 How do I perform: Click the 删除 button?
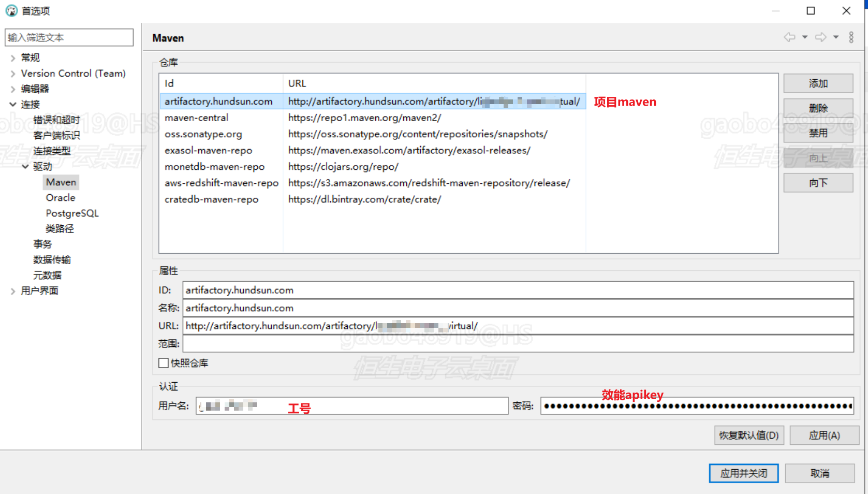pos(818,108)
